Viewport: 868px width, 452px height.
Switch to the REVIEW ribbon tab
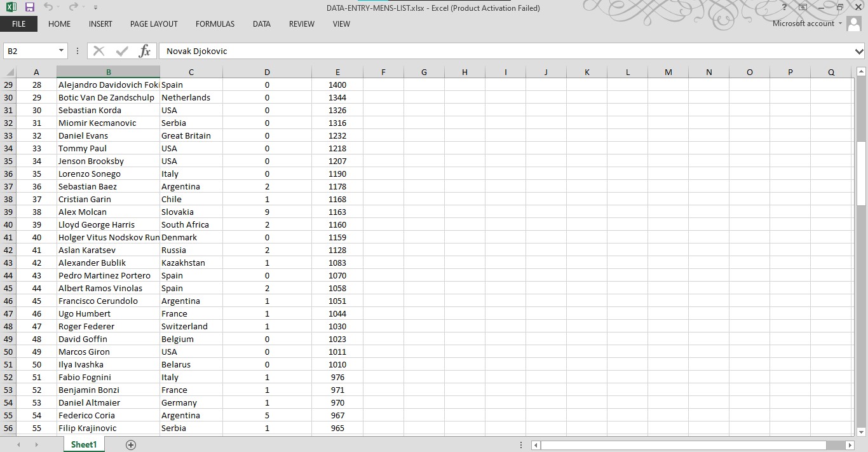[302, 24]
